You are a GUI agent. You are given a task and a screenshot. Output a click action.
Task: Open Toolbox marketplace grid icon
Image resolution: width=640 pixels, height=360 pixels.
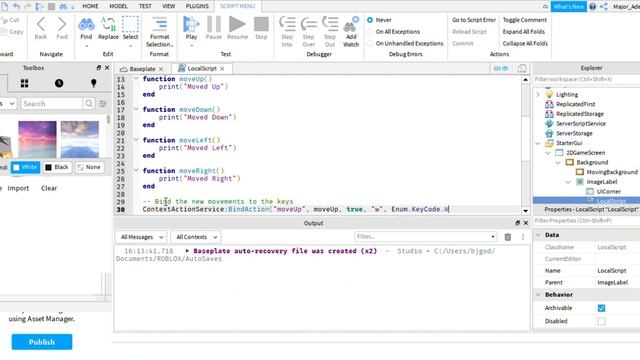tap(24, 83)
